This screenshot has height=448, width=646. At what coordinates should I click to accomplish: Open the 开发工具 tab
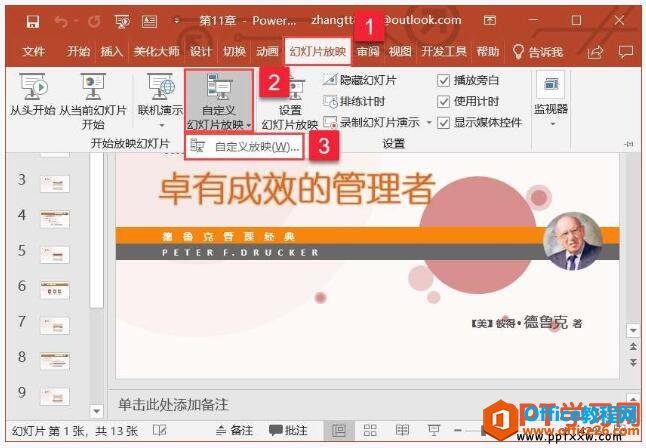(444, 52)
